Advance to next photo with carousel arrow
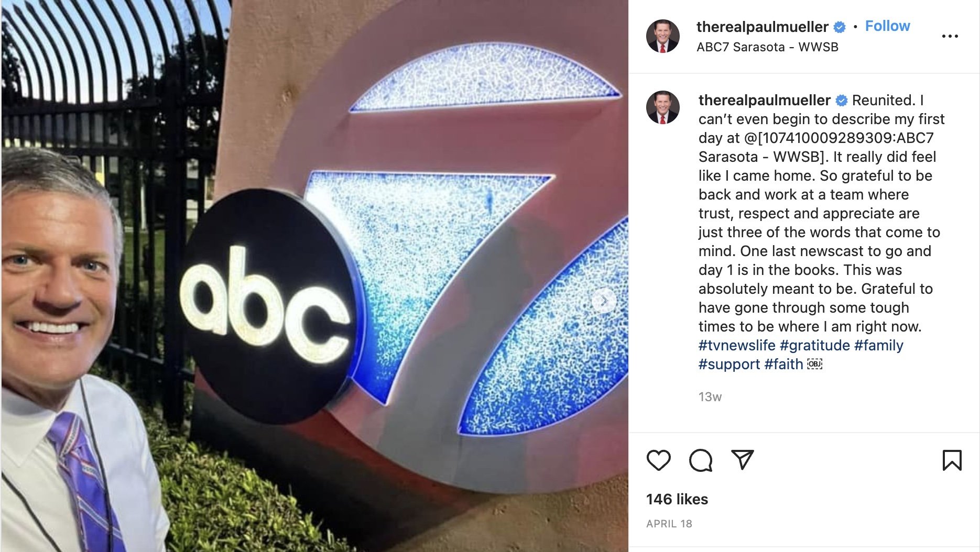Screen dimensions: 980x552 (604, 301)
